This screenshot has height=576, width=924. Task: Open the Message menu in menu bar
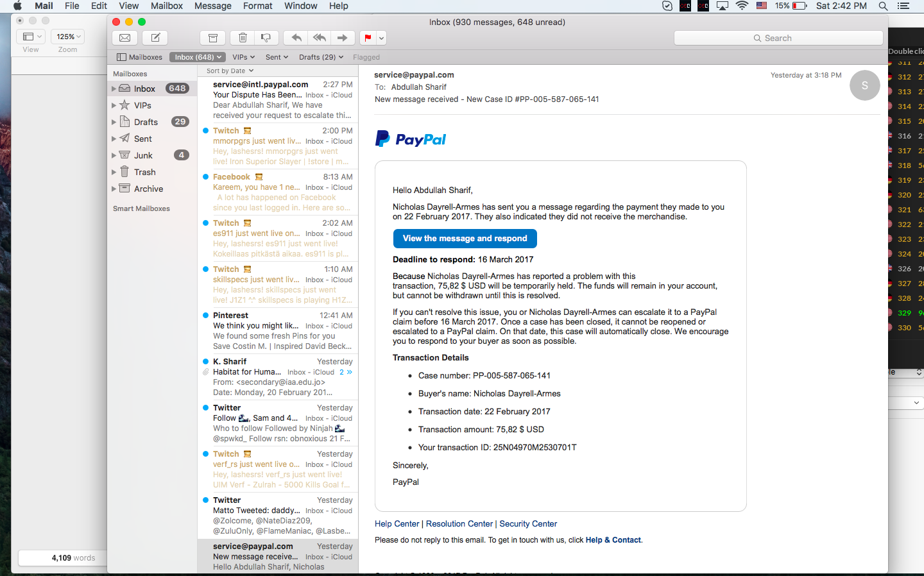[x=213, y=6]
